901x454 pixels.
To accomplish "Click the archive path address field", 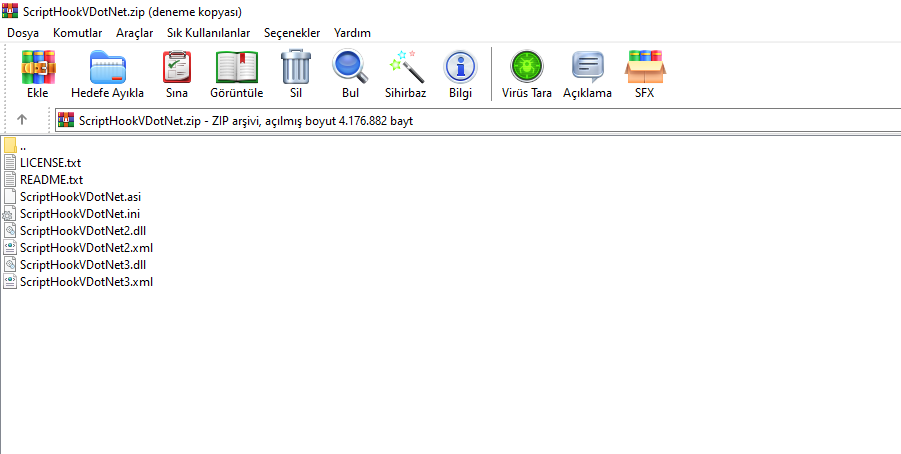I will [x=478, y=120].
